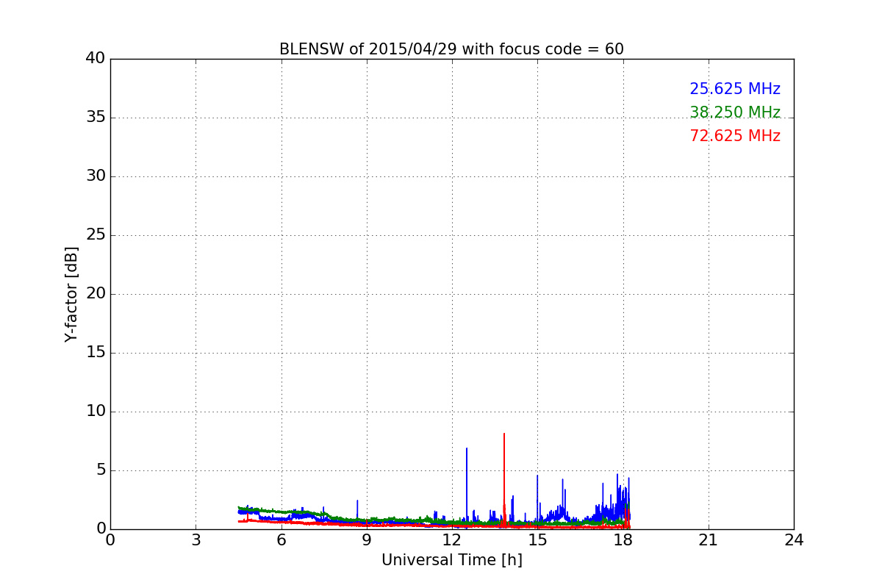Select the green '38.250 MHz' legend label
882x588 pixels.
click(735, 112)
